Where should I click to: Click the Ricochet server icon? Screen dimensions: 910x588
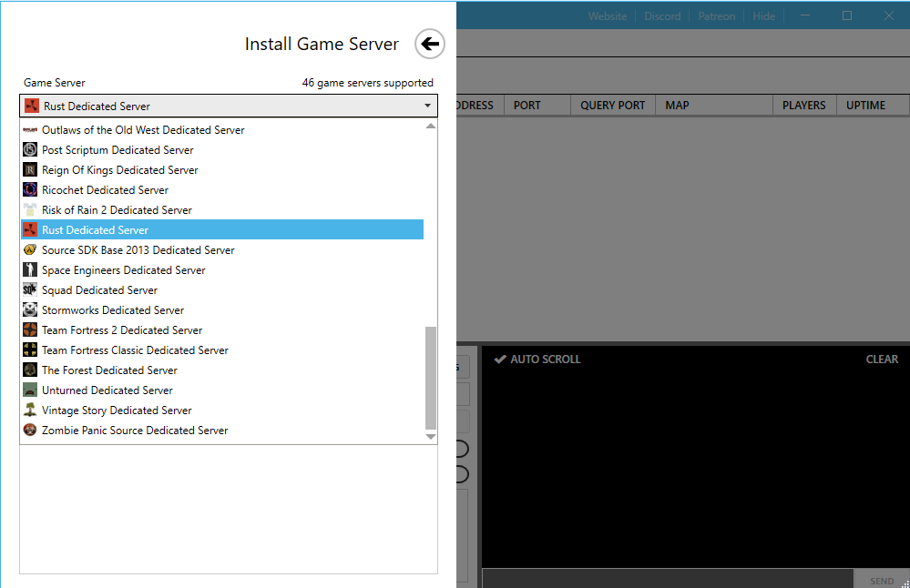point(30,189)
